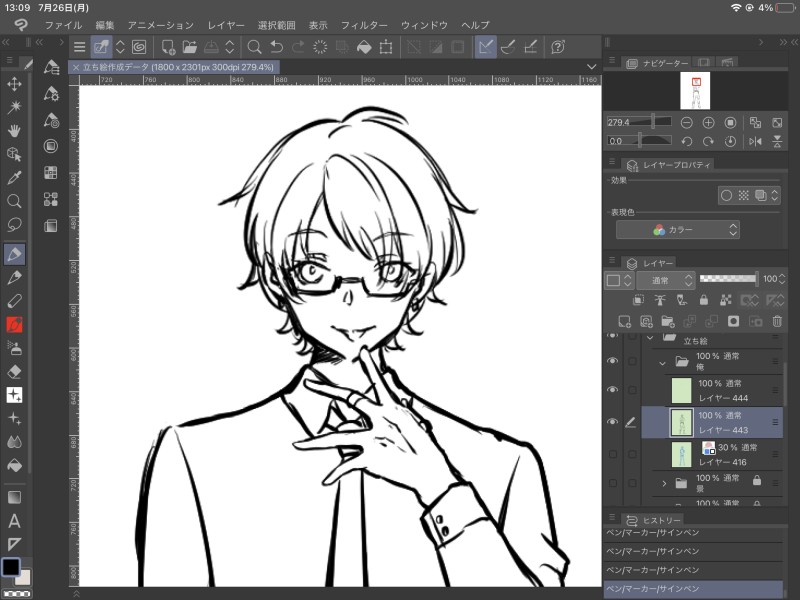Toggle clip to layer below icon
The width and height of the screenshot is (800, 600).
coord(638,300)
